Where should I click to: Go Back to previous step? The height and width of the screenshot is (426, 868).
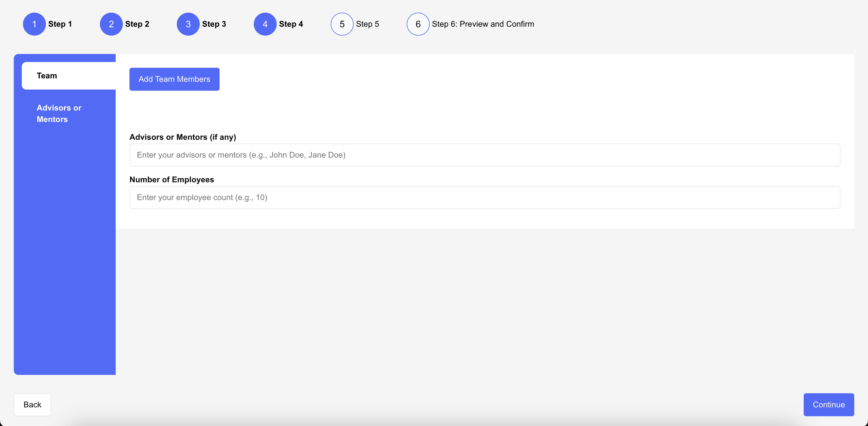32,404
